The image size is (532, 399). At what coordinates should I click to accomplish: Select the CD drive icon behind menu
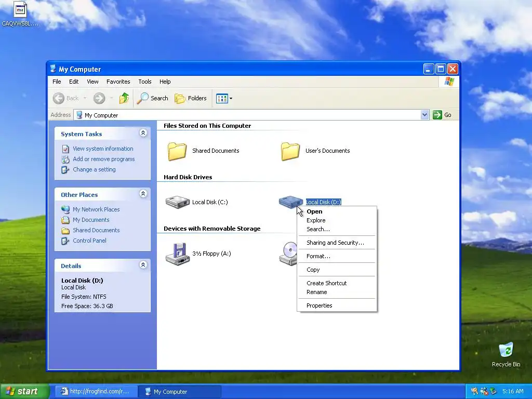[288, 254]
